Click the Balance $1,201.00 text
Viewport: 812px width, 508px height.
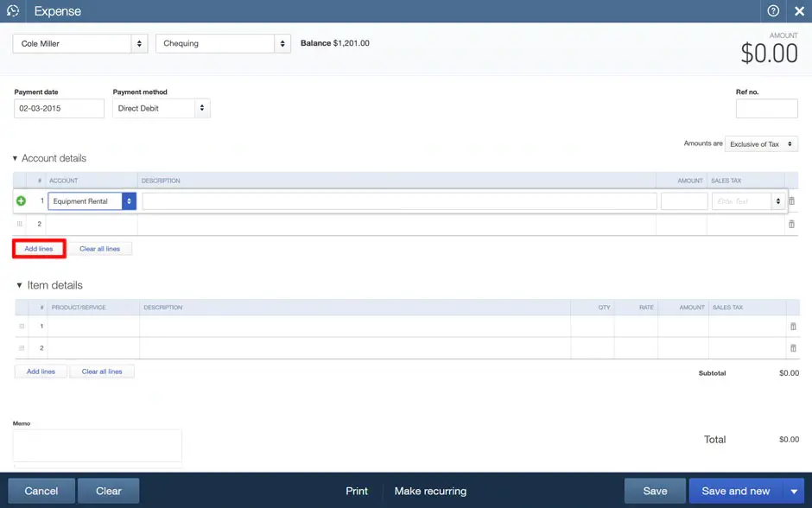(335, 43)
